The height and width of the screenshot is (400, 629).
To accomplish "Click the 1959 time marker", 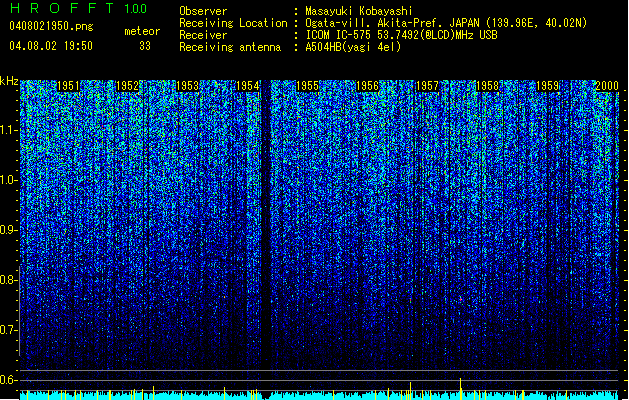I will 547,86.
